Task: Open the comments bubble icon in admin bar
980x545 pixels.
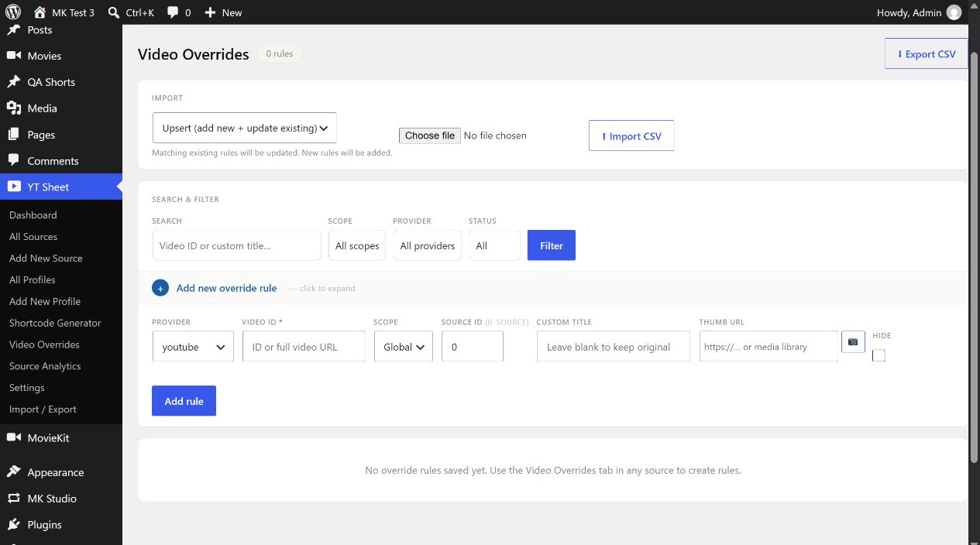Action: tap(173, 12)
